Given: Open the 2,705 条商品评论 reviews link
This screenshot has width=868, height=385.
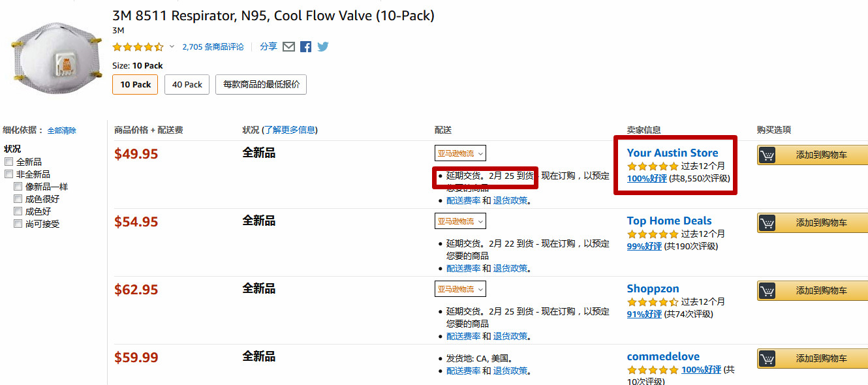Looking at the screenshot, I should tap(213, 47).
